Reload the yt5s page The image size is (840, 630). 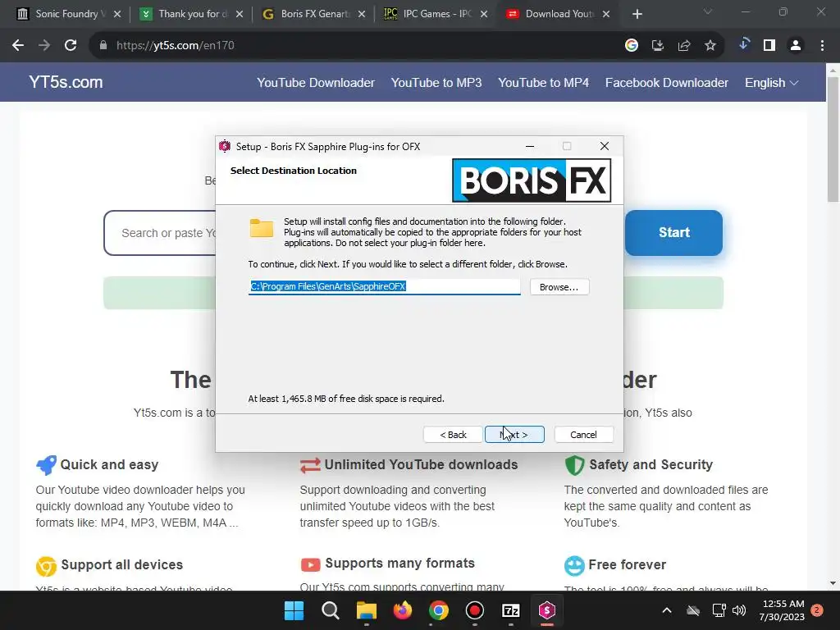tap(71, 46)
